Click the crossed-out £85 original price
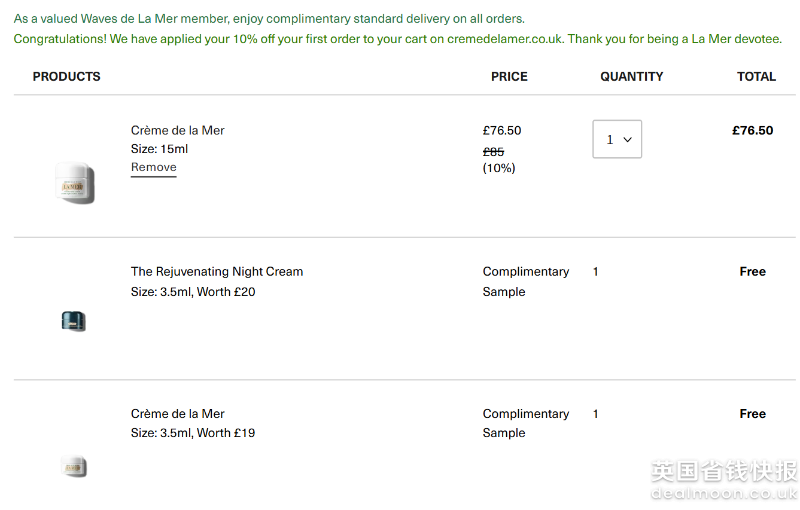800x510 pixels. 493,151
